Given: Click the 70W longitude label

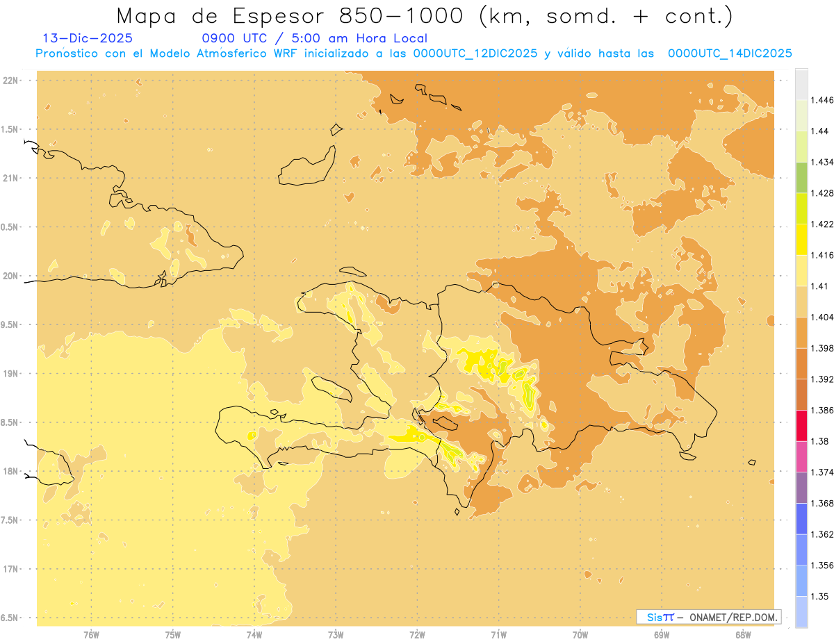Looking at the screenshot, I should click(x=580, y=635).
